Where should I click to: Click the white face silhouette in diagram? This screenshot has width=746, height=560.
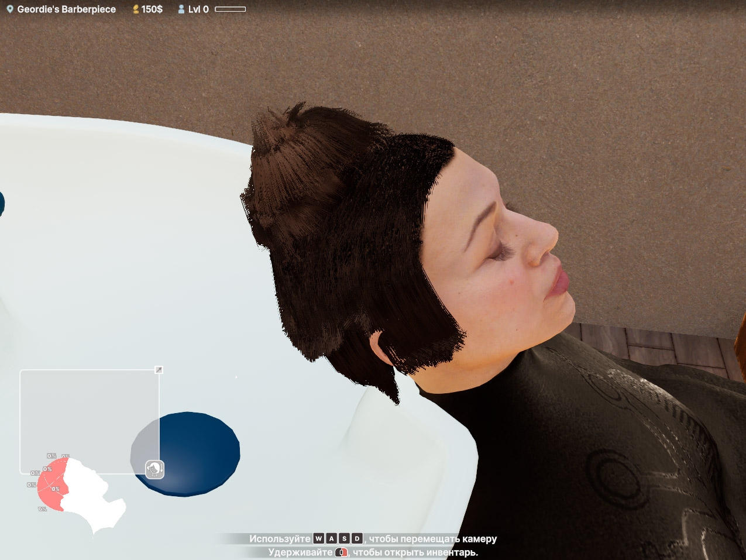pyautogui.click(x=91, y=494)
